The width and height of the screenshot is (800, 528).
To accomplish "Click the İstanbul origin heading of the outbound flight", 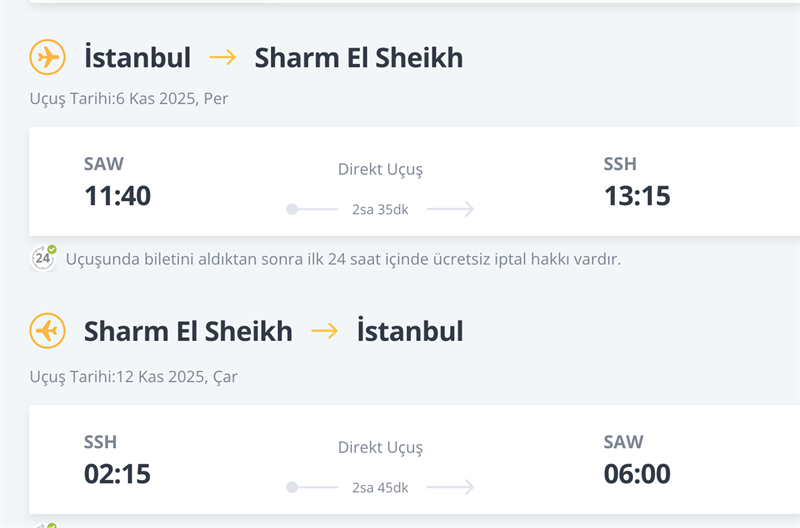I will click(137, 57).
